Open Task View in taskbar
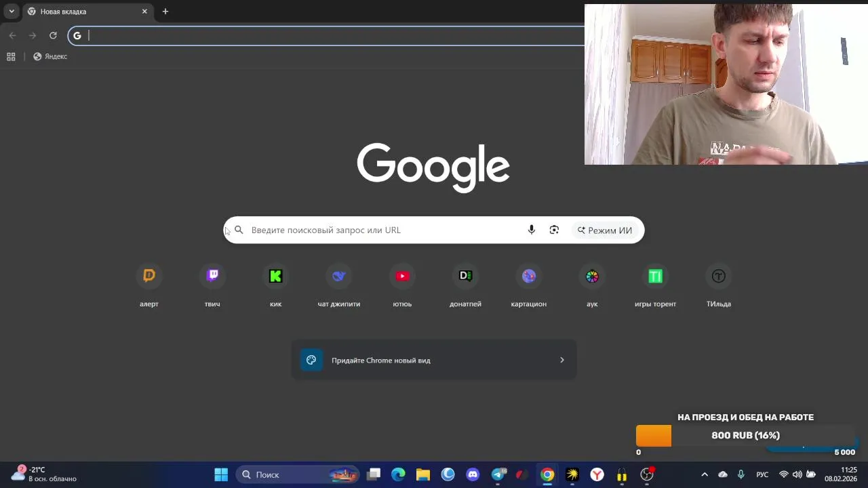Screen dimensions: 868x488 click(374, 474)
